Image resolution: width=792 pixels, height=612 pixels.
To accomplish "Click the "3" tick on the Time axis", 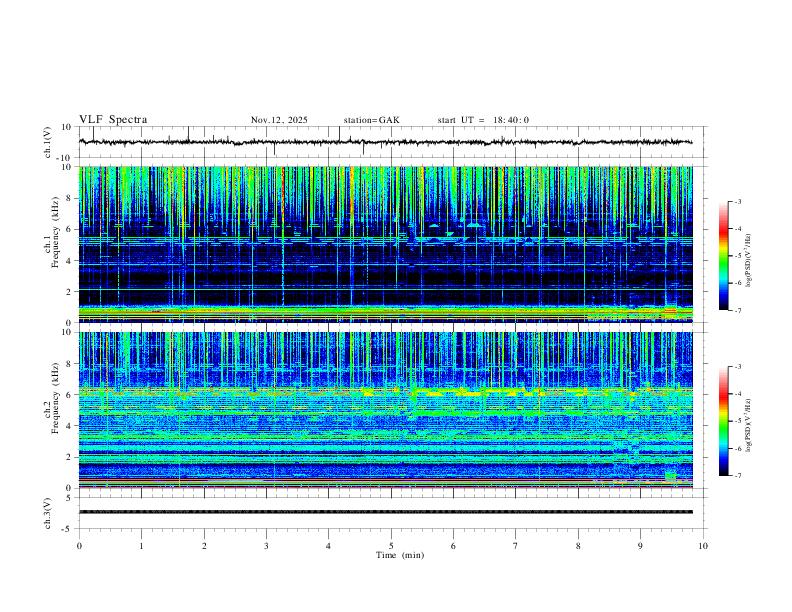I will tap(266, 546).
